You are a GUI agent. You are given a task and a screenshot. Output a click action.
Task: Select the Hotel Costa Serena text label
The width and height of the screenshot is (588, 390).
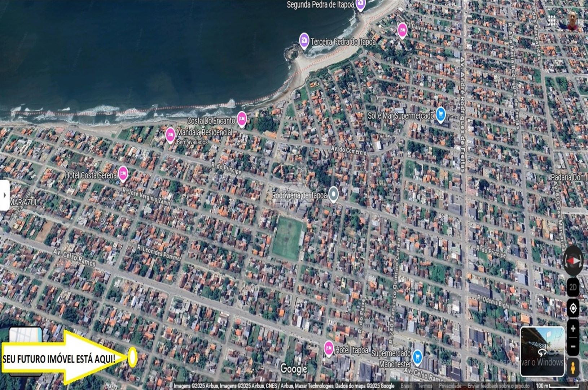point(91,175)
